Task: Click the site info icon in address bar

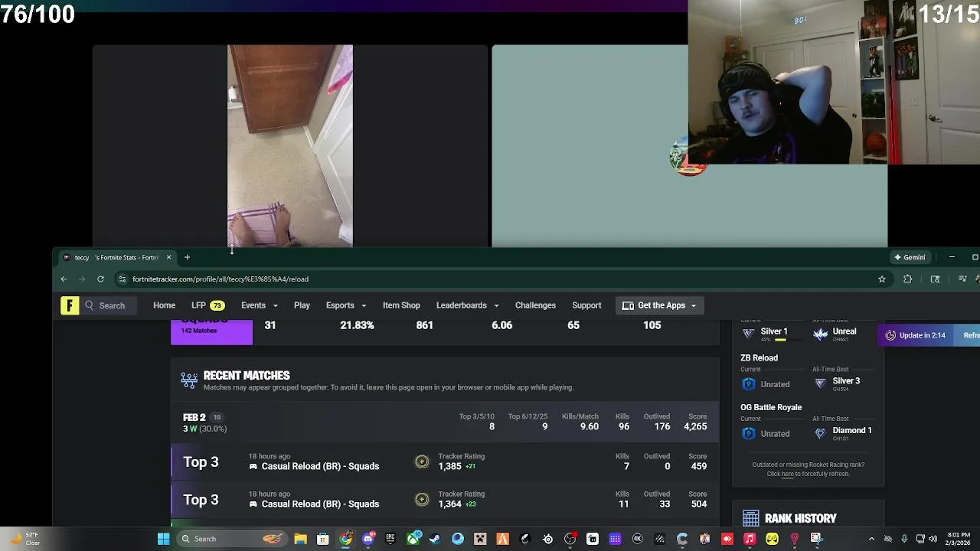Action: pos(122,279)
